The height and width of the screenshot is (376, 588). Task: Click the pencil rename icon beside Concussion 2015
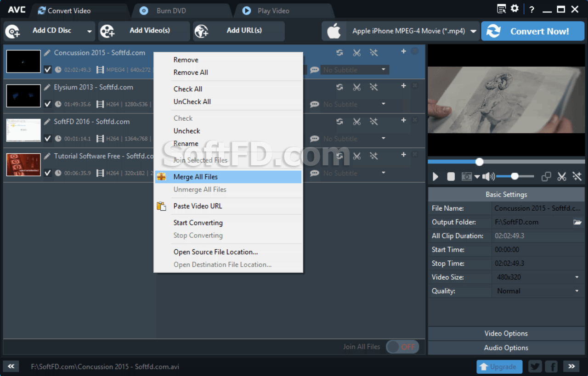[x=47, y=53]
